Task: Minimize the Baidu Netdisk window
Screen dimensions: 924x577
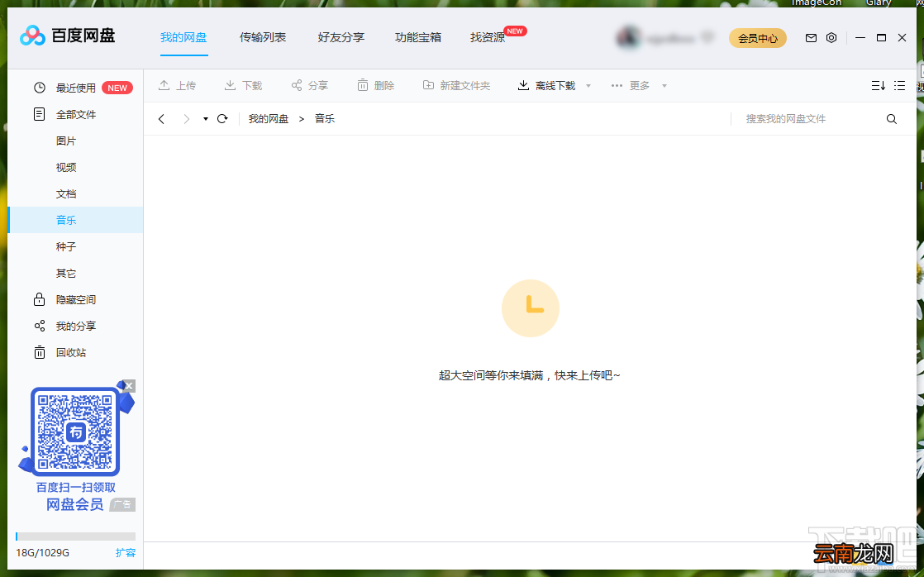Action: pos(860,38)
